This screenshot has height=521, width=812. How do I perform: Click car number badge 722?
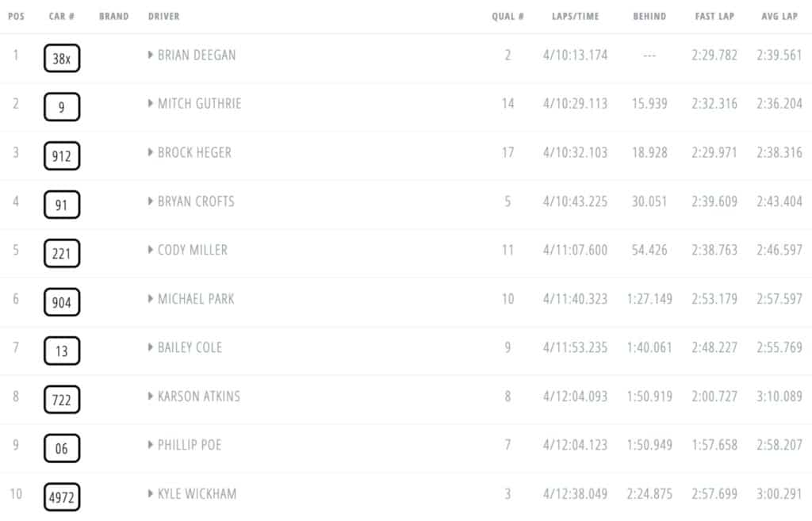[x=62, y=400]
